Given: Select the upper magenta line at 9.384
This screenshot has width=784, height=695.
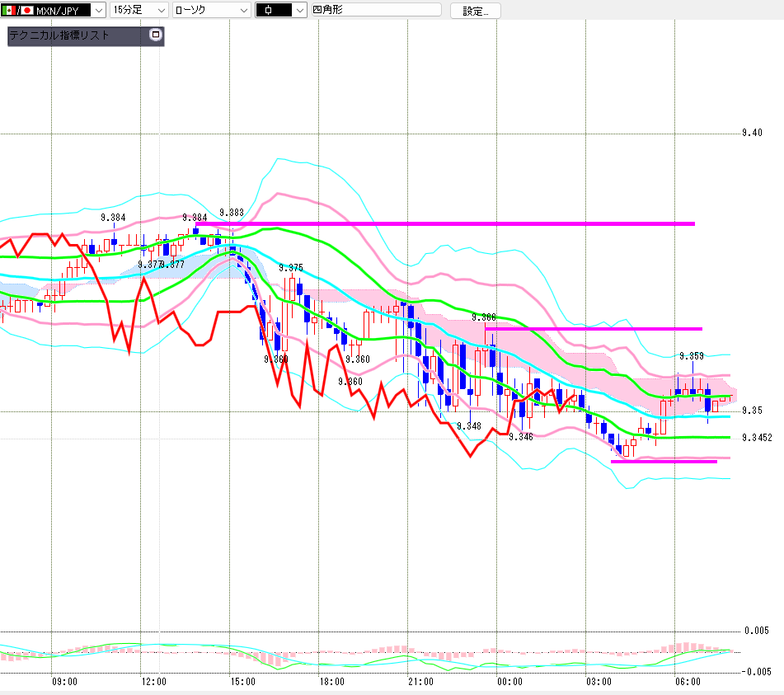Looking at the screenshot, I should (x=445, y=223).
